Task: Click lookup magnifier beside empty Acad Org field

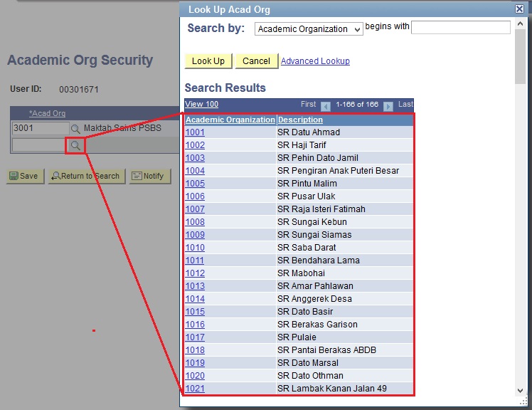Action: (x=75, y=145)
